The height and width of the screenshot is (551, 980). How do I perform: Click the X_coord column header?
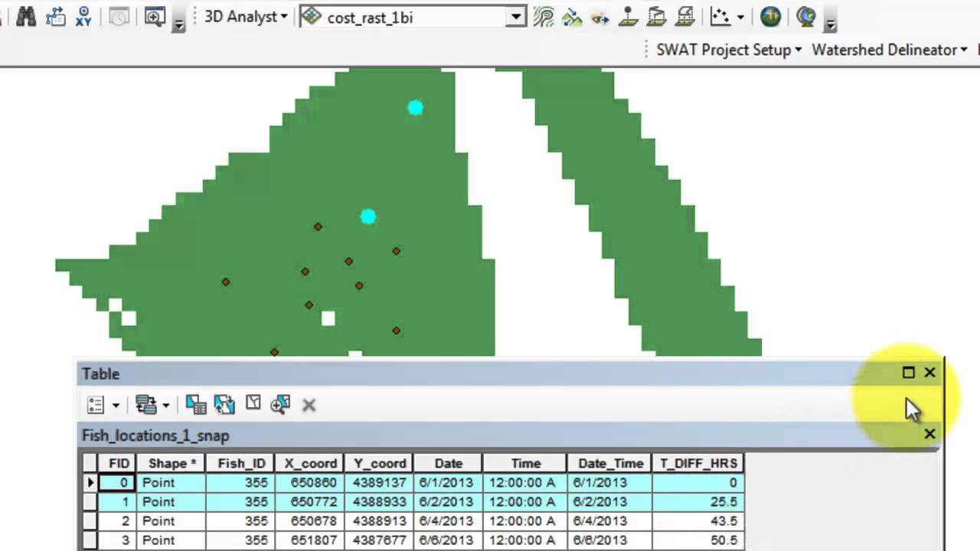point(310,464)
